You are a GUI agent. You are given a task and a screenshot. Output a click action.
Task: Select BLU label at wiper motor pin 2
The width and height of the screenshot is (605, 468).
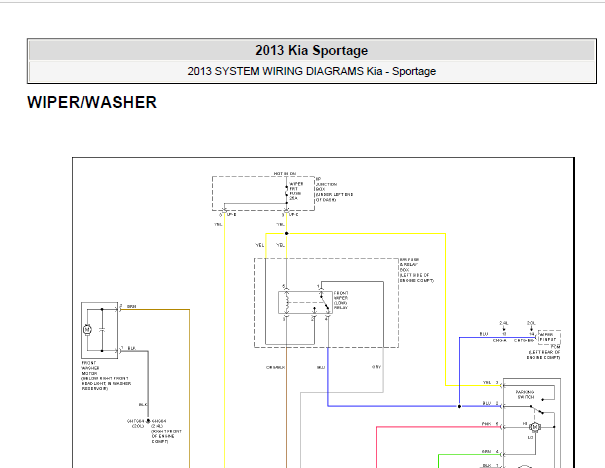coord(487,403)
